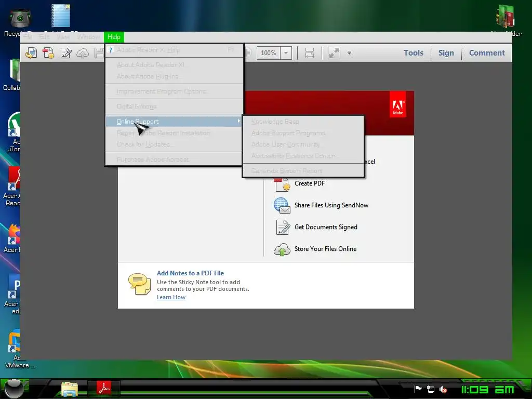Click the Help menu in menu bar

(x=114, y=37)
